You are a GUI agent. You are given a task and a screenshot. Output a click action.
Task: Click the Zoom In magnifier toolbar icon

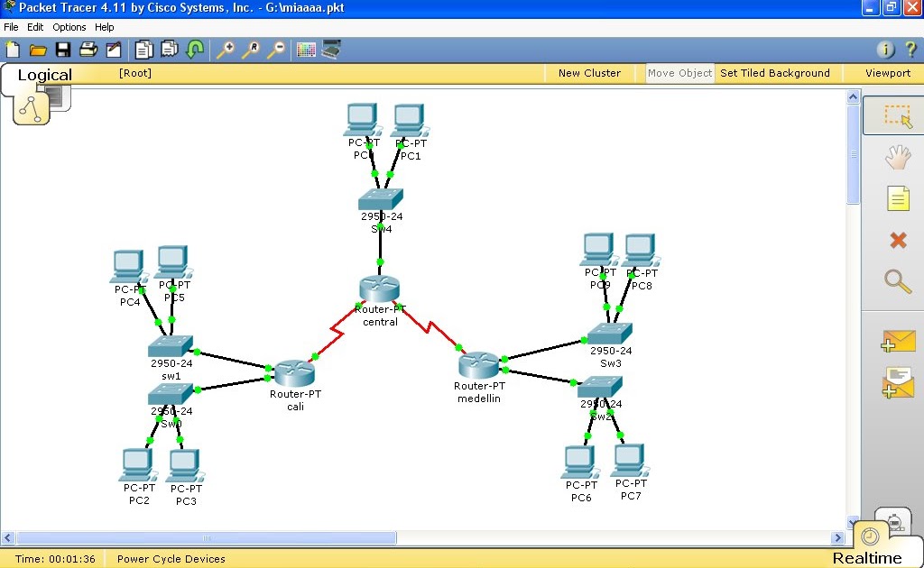coord(226,50)
